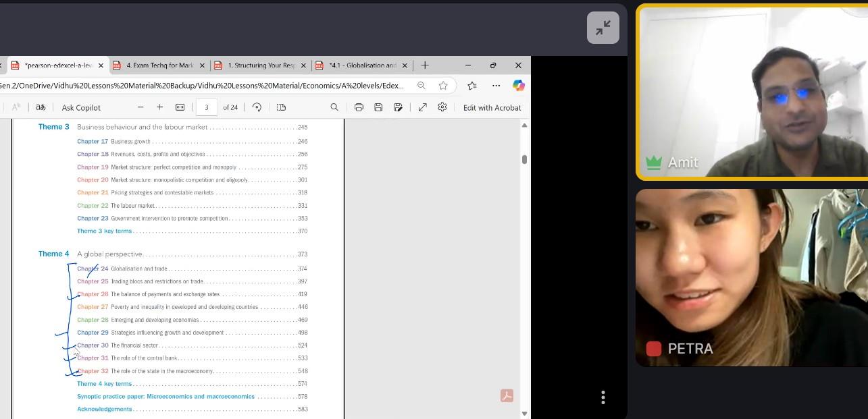This screenshot has height=419, width=868.
Task: Open browser Settings and more menu
Action: [496, 86]
